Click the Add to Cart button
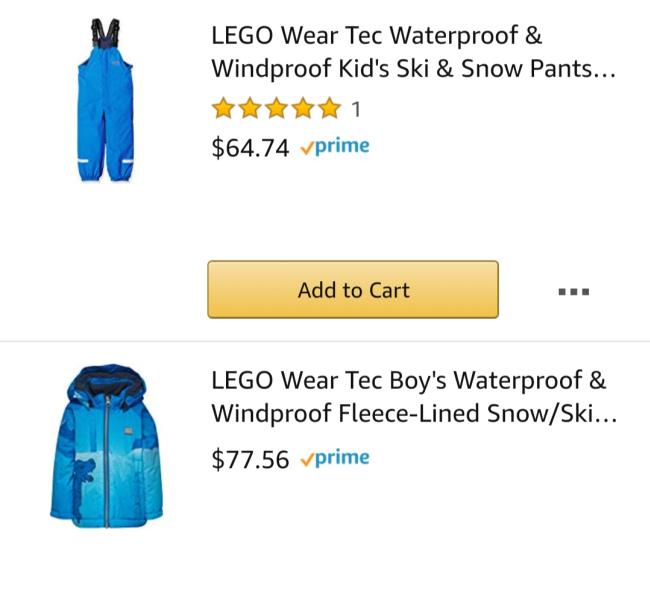Viewport: 650px width, 600px height. [353, 290]
